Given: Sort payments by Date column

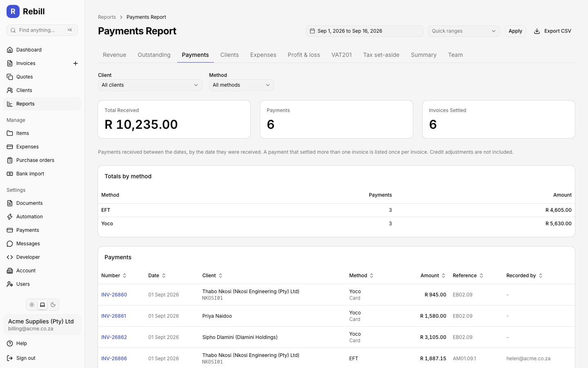Looking at the screenshot, I should pyautogui.click(x=157, y=276).
